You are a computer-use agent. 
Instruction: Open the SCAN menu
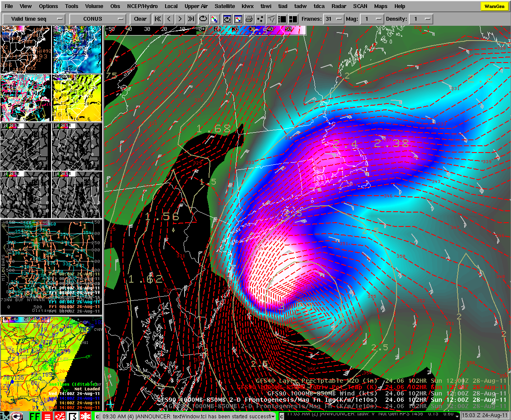tap(360, 6)
